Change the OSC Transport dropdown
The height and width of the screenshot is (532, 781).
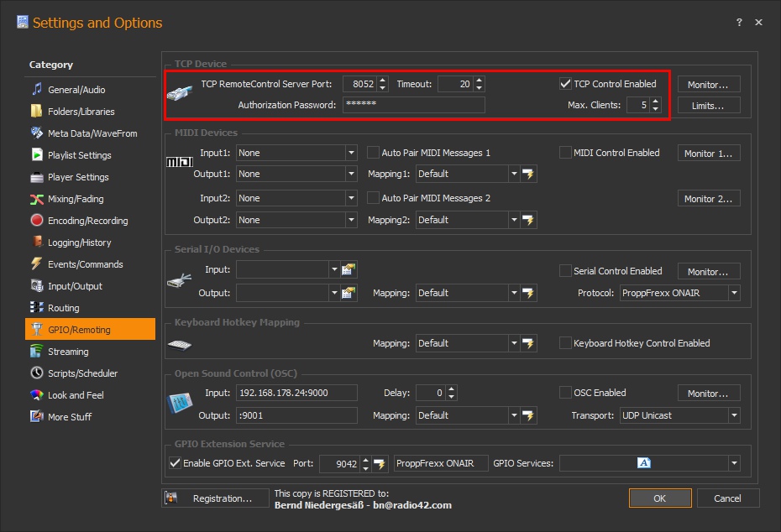pos(733,415)
